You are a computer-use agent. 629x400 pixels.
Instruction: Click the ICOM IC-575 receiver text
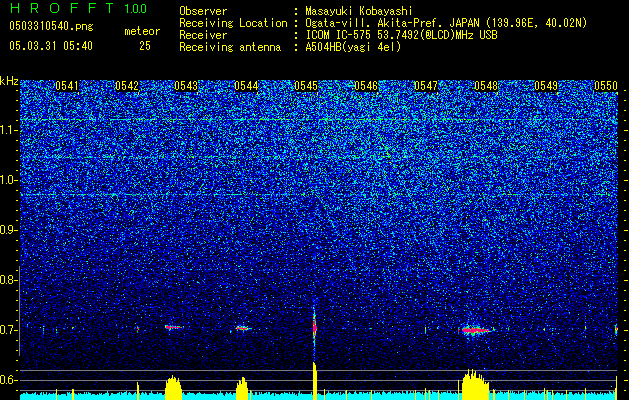pos(401,35)
